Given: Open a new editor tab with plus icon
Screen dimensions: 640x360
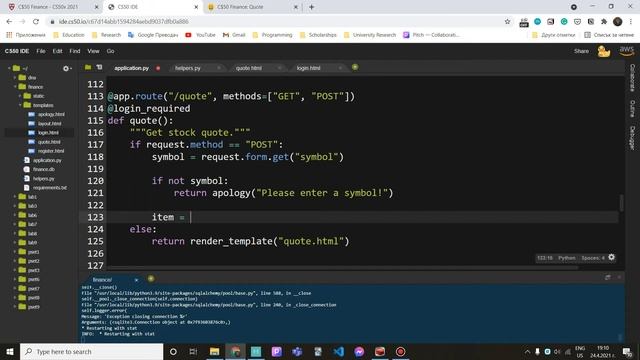Looking at the screenshot, I should pyautogui.click(x=355, y=67).
